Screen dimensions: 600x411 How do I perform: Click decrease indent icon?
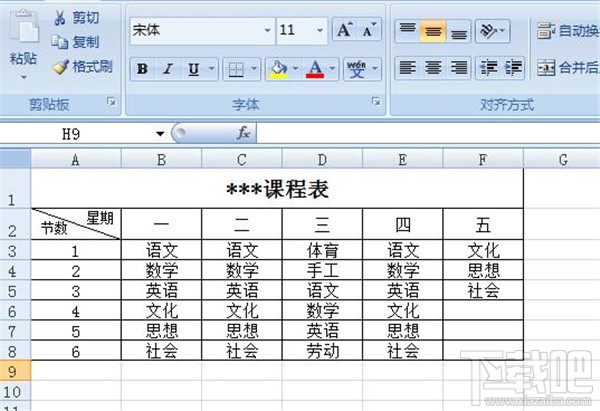pos(488,68)
